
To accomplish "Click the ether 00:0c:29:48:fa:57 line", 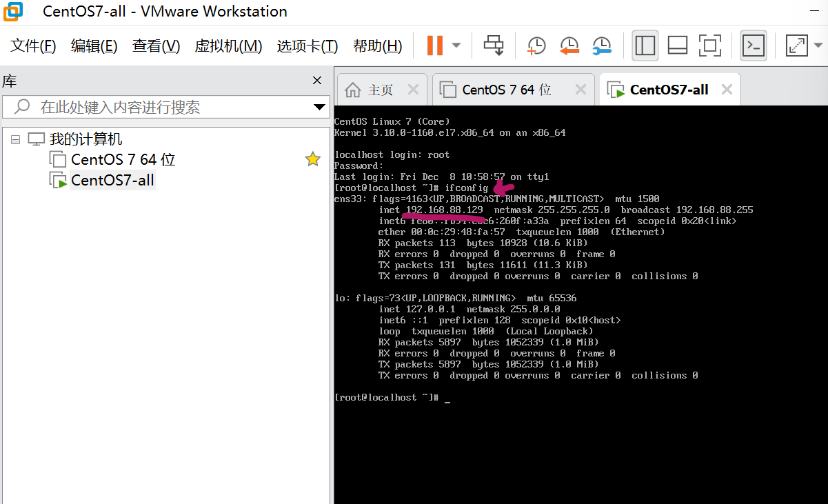I will (521, 232).
